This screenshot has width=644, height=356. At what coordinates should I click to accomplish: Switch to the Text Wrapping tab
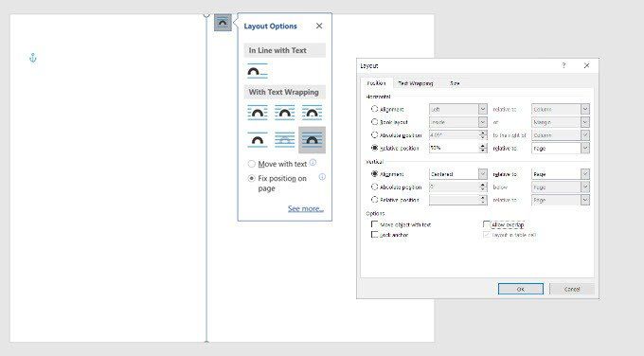(416, 83)
